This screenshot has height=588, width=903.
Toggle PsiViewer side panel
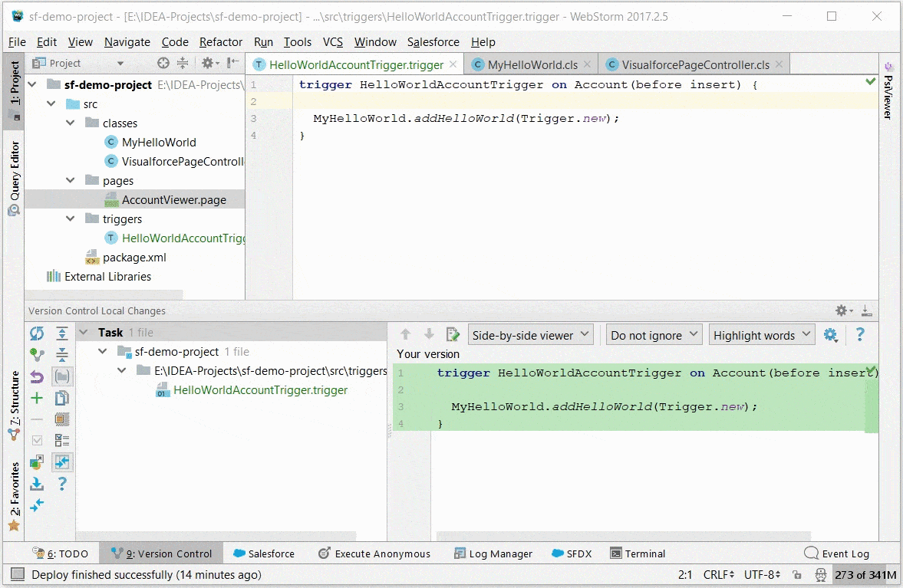888,91
